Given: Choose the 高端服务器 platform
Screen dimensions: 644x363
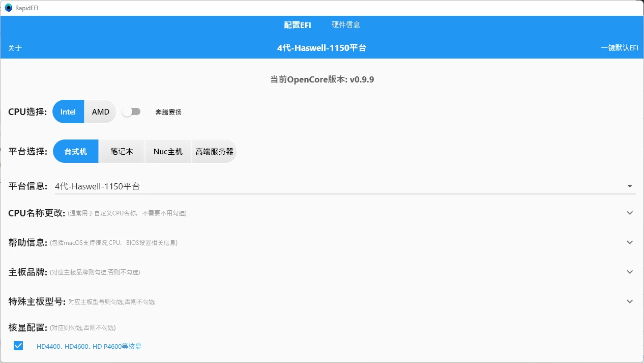Looking at the screenshot, I should pyautogui.click(x=214, y=152).
